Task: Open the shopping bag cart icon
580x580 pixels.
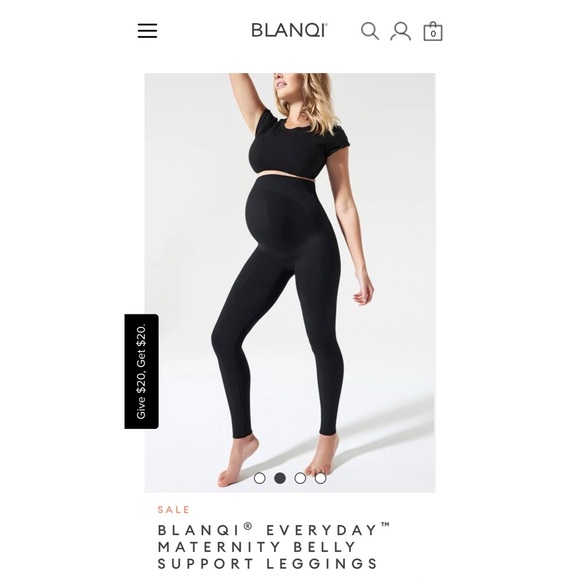Action: point(433,31)
